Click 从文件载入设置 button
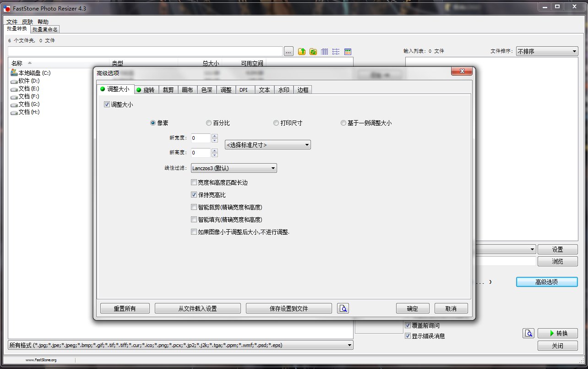 198,308
